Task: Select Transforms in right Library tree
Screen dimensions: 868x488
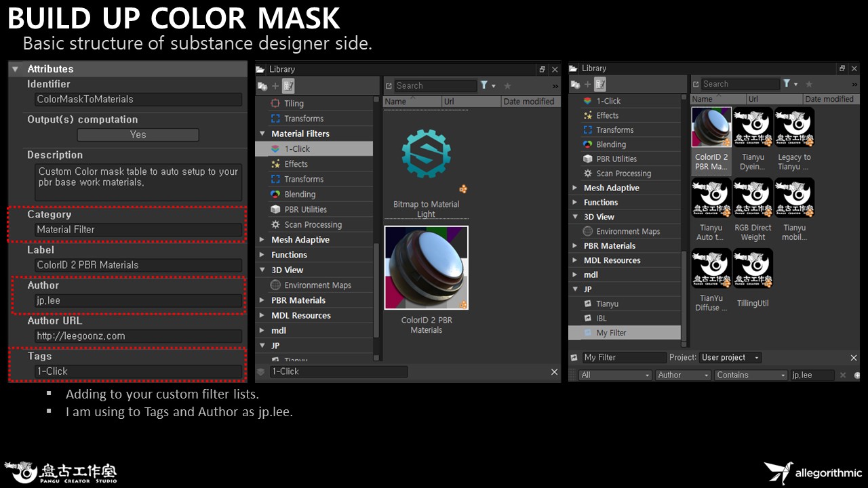Action: point(625,130)
